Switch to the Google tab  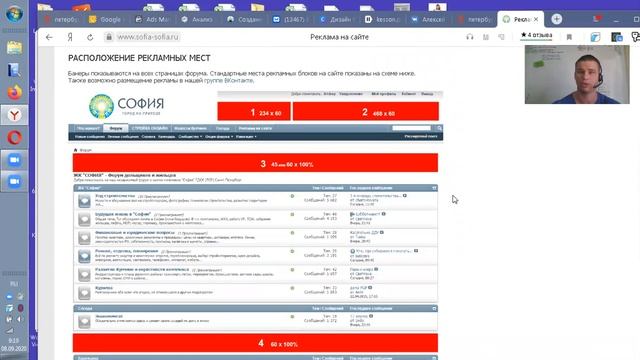105,19
